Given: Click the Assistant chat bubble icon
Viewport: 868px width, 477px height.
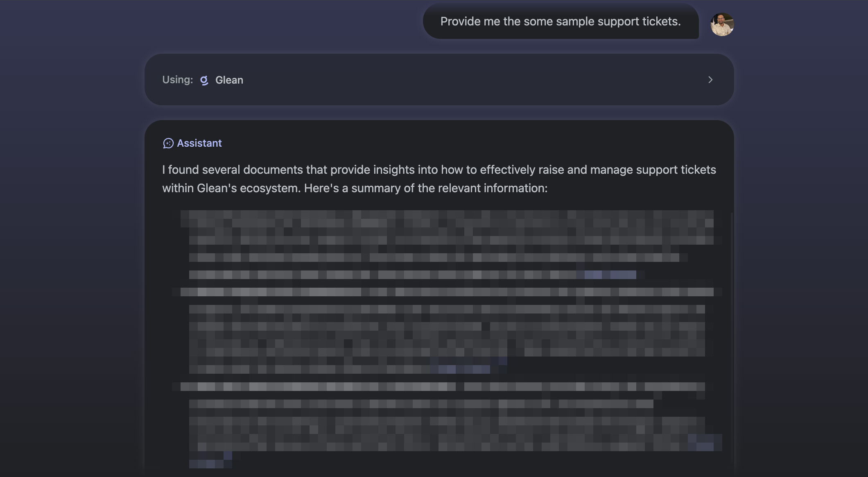Looking at the screenshot, I should pos(168,143).
